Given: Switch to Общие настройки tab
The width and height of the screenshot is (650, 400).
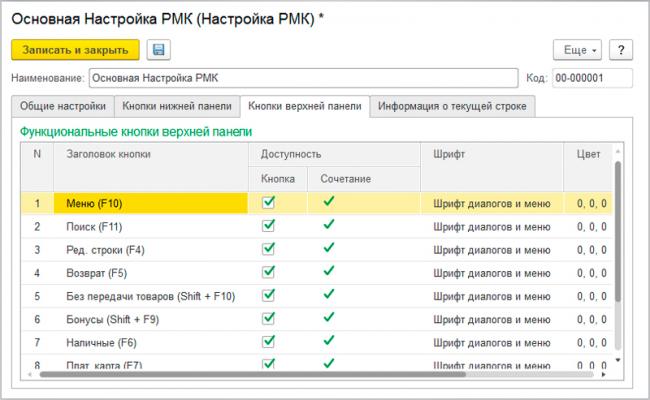Looking at the screenshot, I should 63,107.
